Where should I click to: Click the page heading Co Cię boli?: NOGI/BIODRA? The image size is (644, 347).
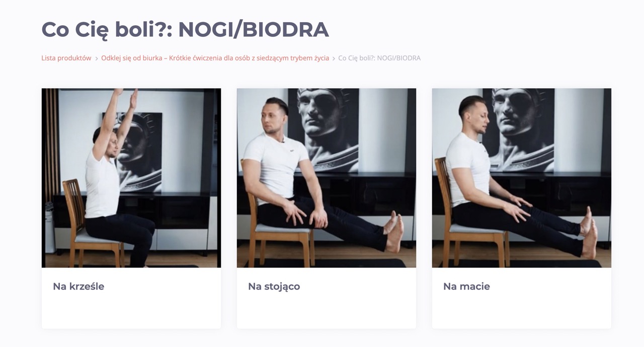(185, 30)
